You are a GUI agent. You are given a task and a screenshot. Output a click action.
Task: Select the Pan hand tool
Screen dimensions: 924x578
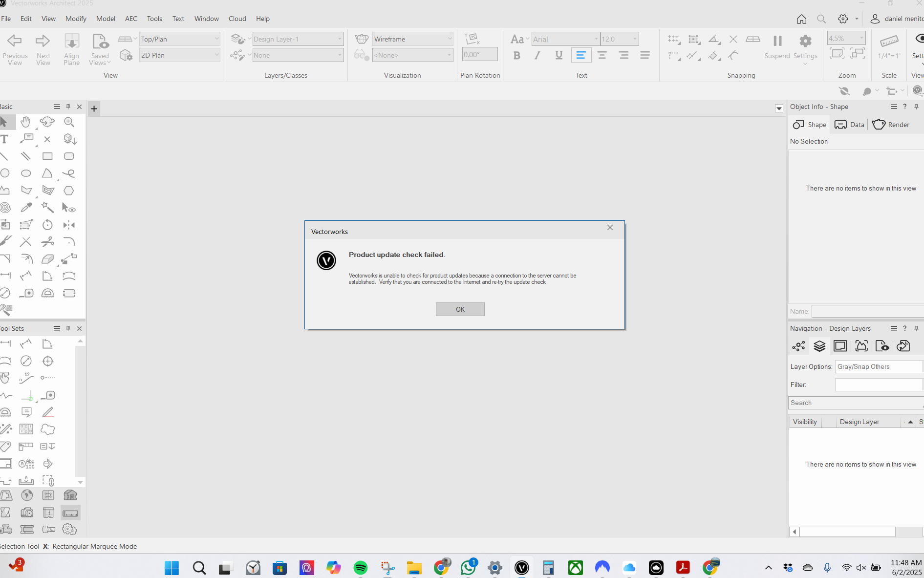click(x=26, y=122)
